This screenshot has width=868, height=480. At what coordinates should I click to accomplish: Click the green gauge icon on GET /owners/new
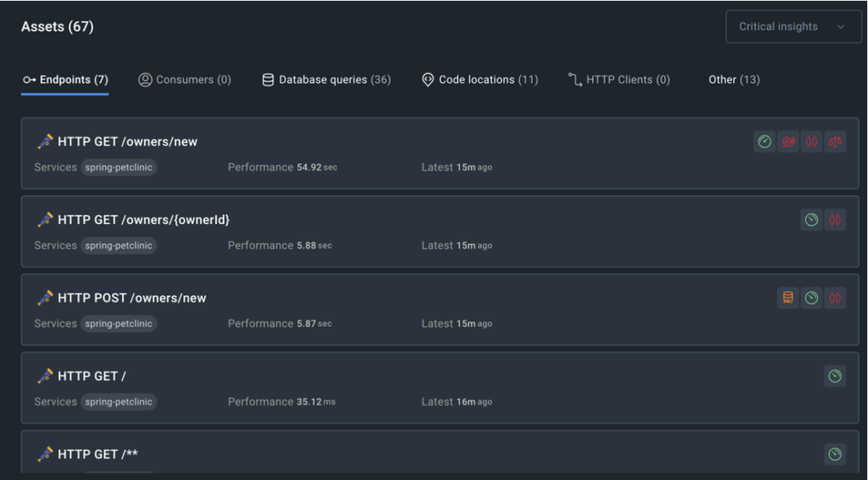point(765,142)
